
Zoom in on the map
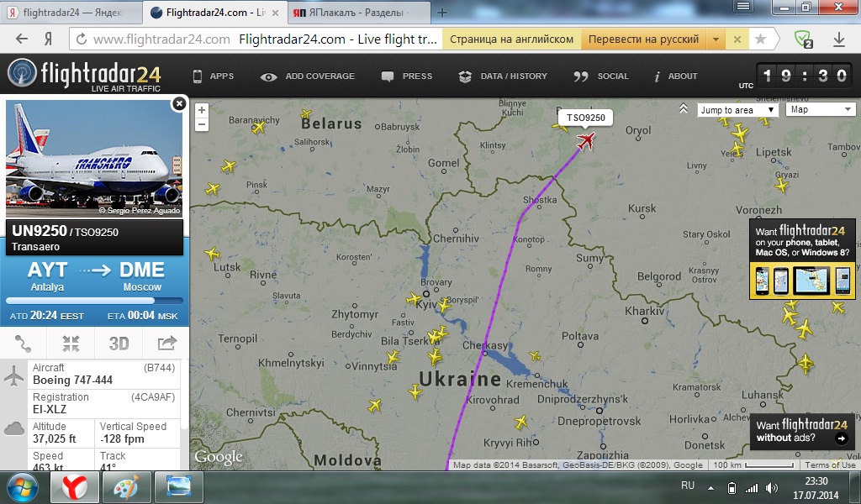point(202,110)
